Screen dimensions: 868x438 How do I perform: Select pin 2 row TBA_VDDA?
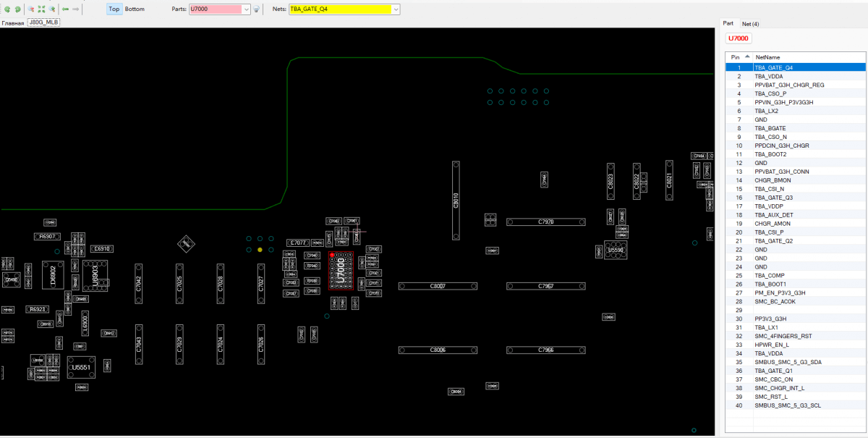(x=795, y=76)
